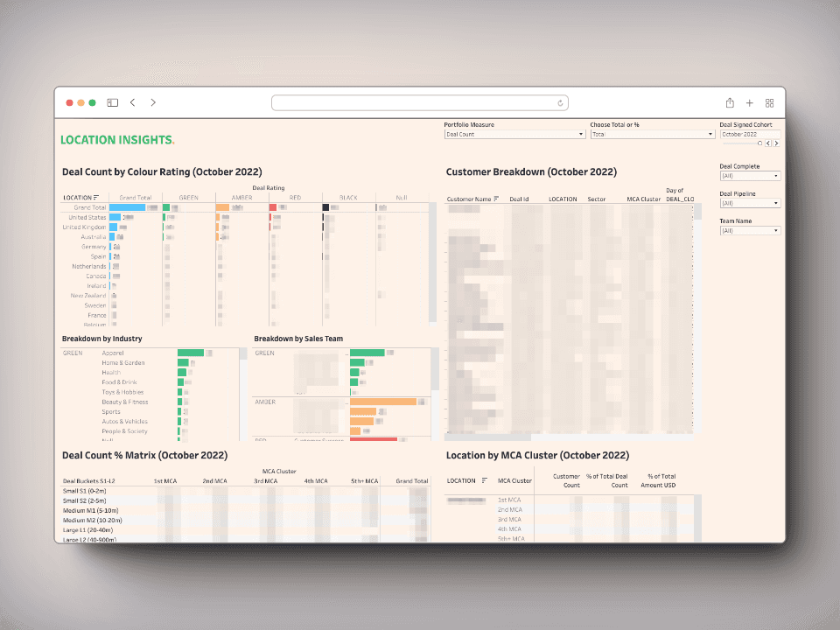Select the GREEN column header
This screenshot has width=840, height=630.
pyautogui.click(x=189, y=198)
